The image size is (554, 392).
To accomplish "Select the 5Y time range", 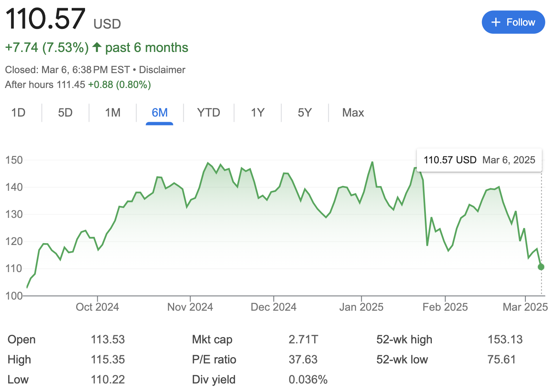I will (x=304, y=112).
